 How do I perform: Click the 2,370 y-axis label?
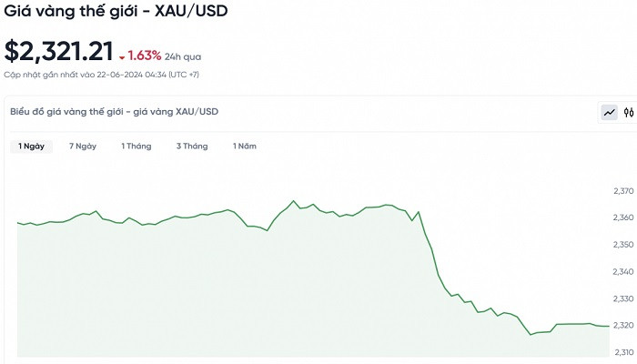622,191
